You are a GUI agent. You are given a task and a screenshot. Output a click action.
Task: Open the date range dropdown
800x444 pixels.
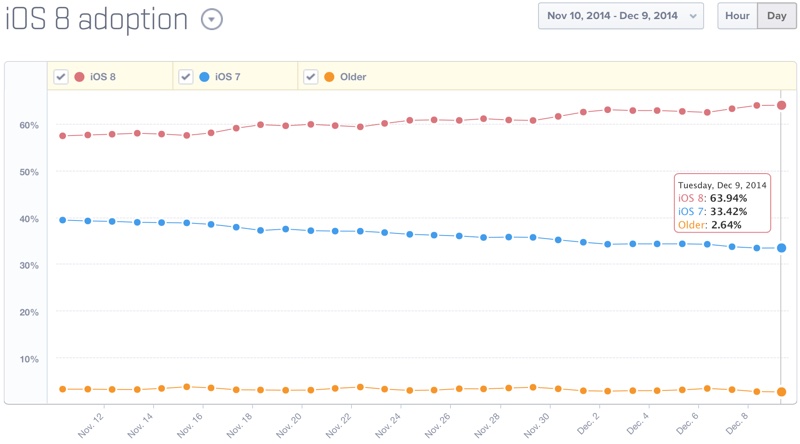[621, 16]
